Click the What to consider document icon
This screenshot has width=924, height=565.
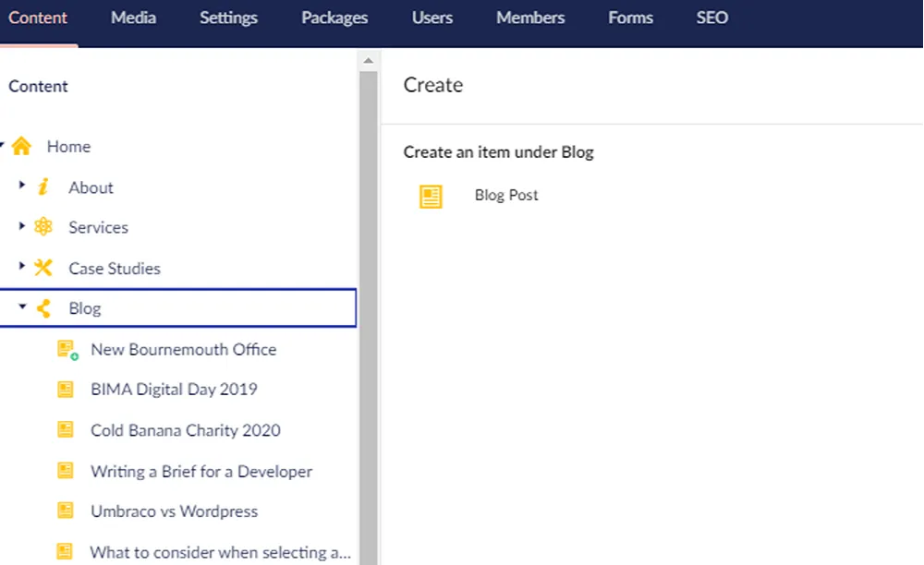(65, 551)
